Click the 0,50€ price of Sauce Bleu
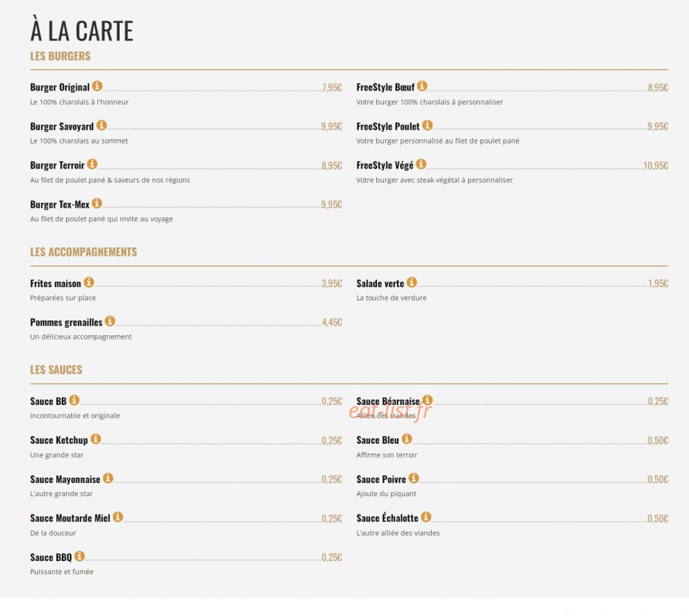 [x=658, y=440]
